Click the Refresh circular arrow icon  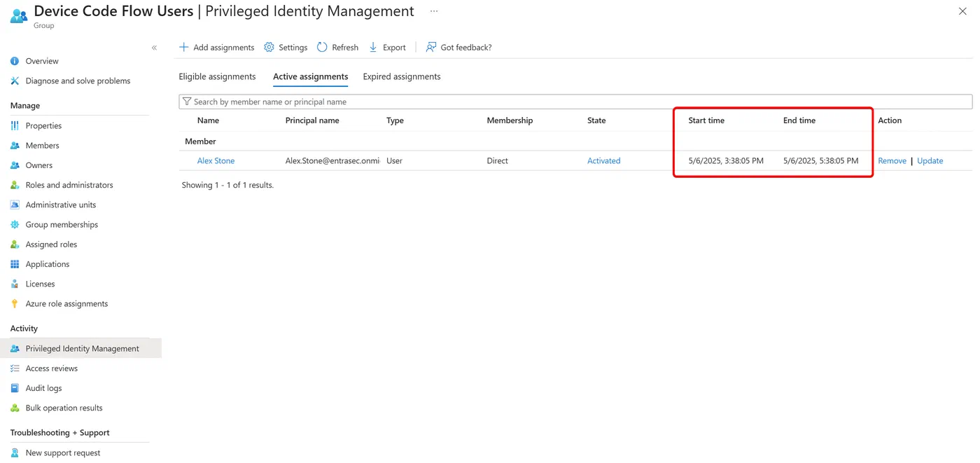[x=322, y=47]
